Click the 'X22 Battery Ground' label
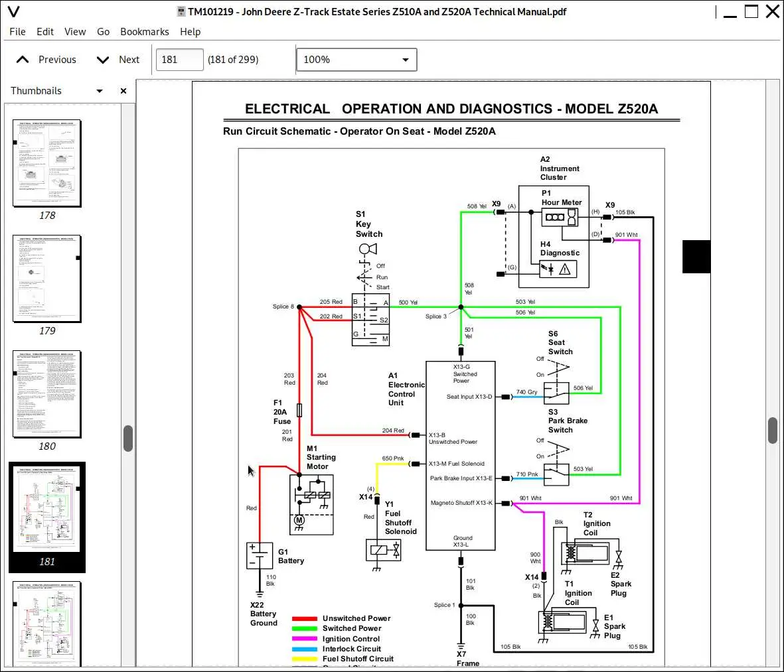Screen dimensions: 784x672 coord(264,614)
